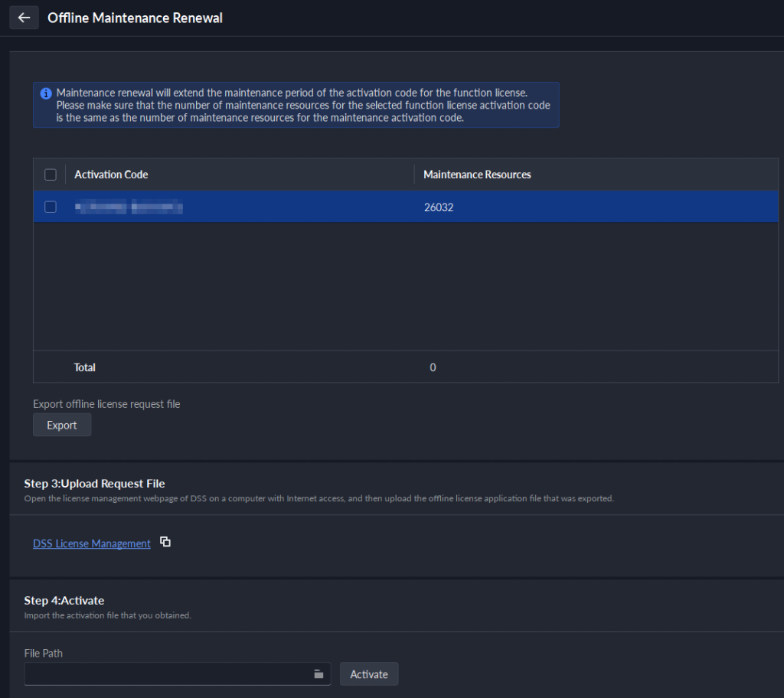Image resolution: width=784 pixels, height=698 pixels.
Task: Click the Maintenance Resources column header
Action: (477, 174)
